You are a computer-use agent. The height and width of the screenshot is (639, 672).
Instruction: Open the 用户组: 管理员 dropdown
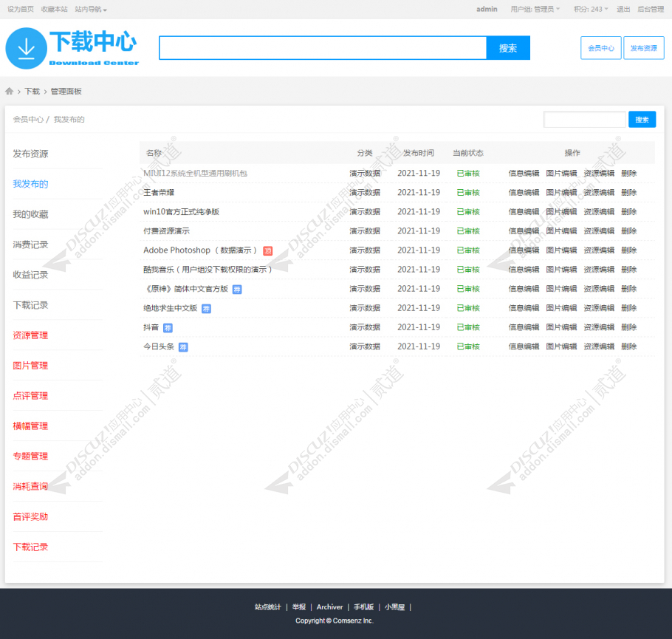pos(535,9)
